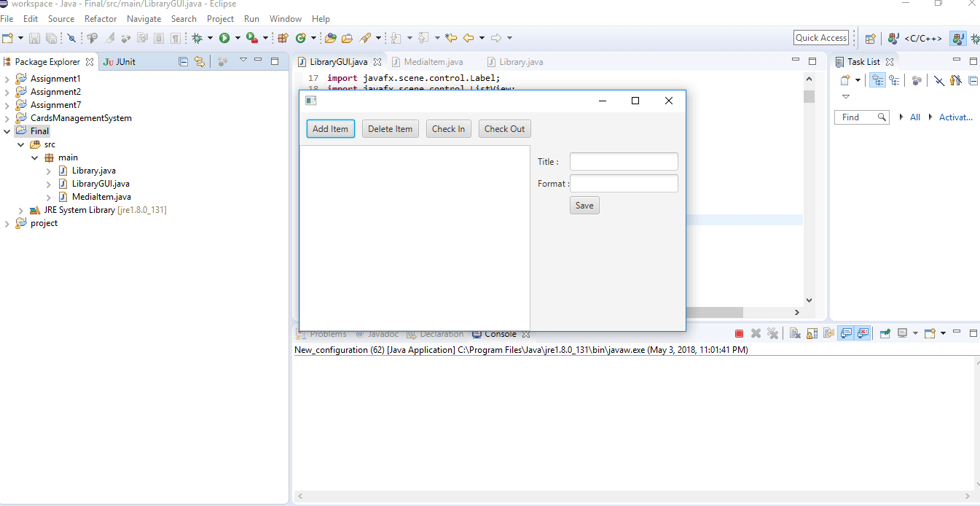Click the Open Java Perspective icon top right
This screenshot has width=980, height=506.
(958, 38)
